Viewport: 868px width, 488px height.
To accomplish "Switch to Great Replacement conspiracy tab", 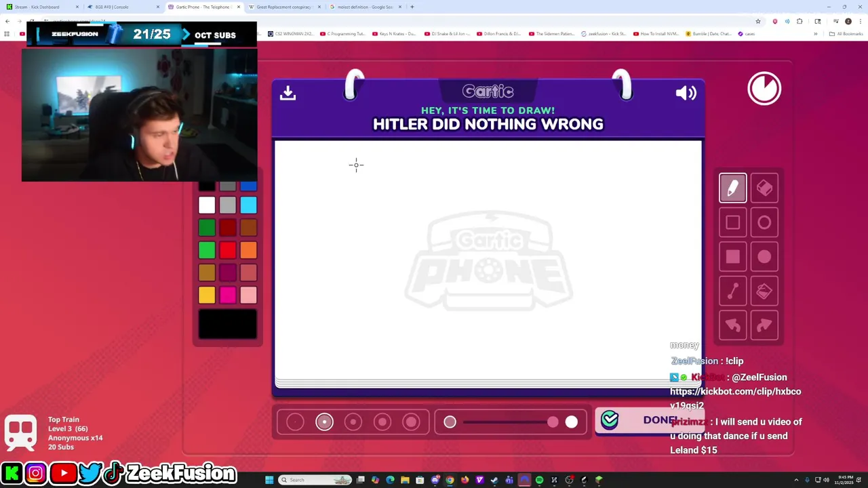I will pyautogui.click(x=283, y=7).
